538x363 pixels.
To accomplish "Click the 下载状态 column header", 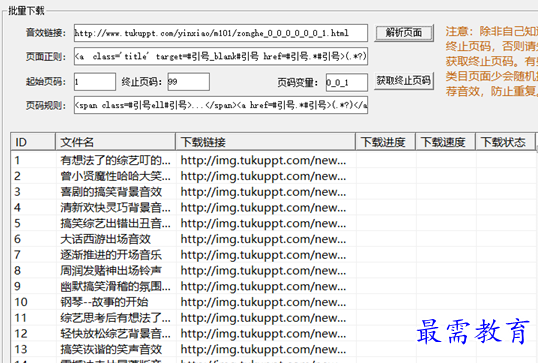I will pyautogui.click(x=505, y=142).
